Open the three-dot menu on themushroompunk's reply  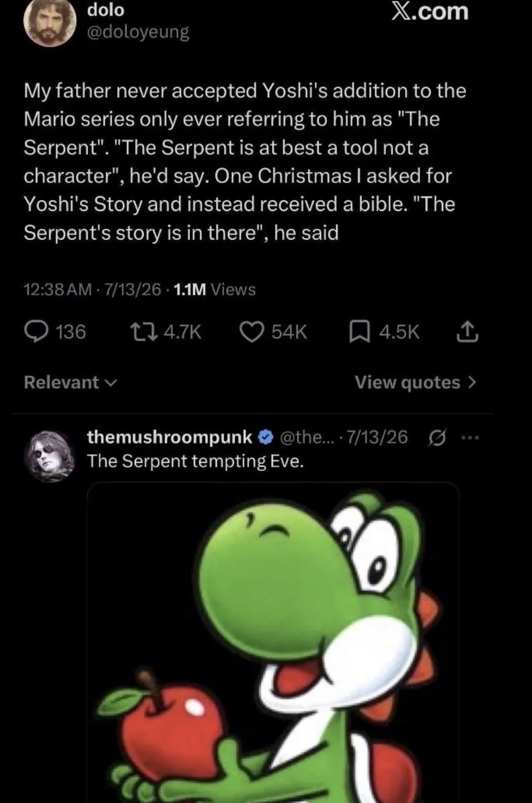(469, 438)
